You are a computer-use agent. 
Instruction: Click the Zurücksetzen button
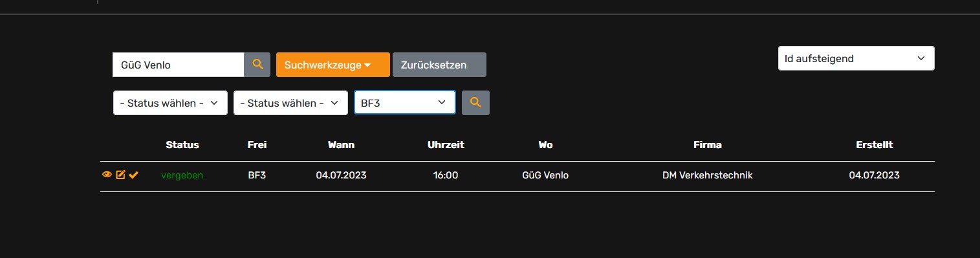pyautogui.click(x=439, y=65)
